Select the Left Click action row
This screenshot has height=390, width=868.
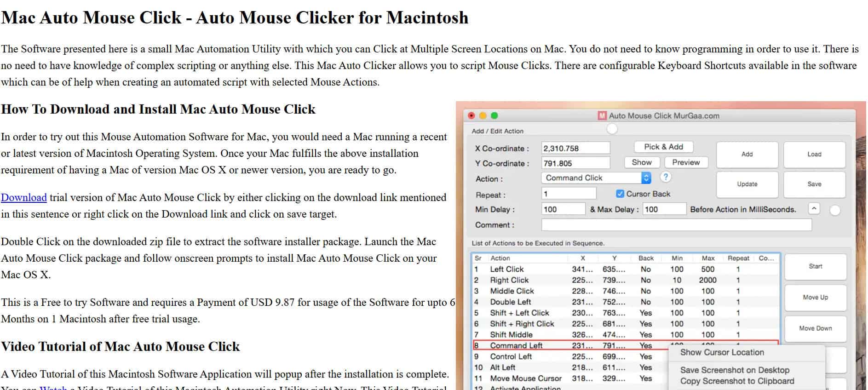[626, 269]
